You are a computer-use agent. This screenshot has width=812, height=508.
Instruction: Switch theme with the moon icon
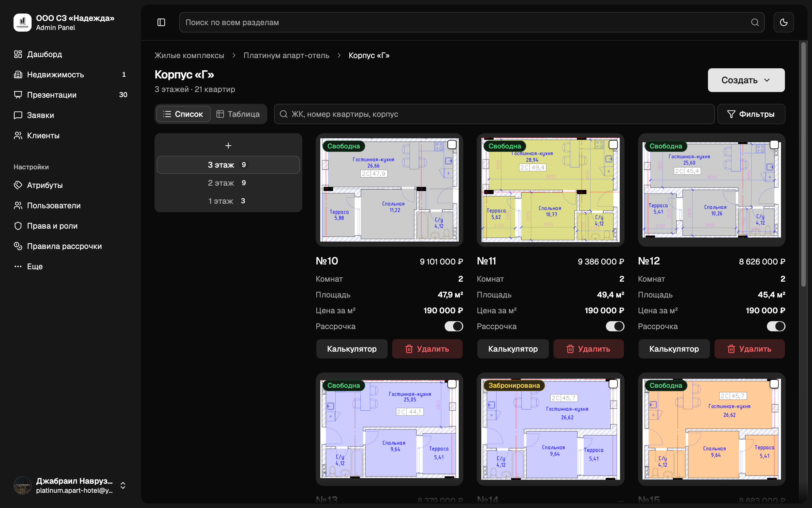coord(784,23)
